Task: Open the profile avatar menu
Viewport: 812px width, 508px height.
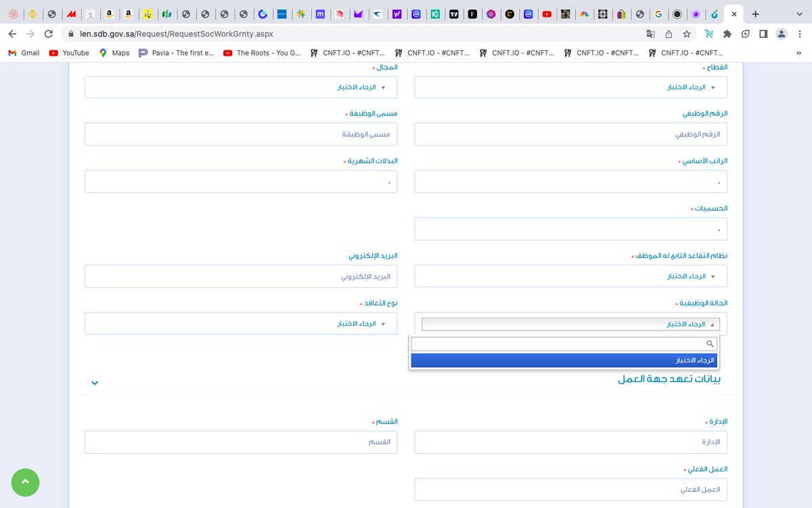Action: [x=782, y=34]
